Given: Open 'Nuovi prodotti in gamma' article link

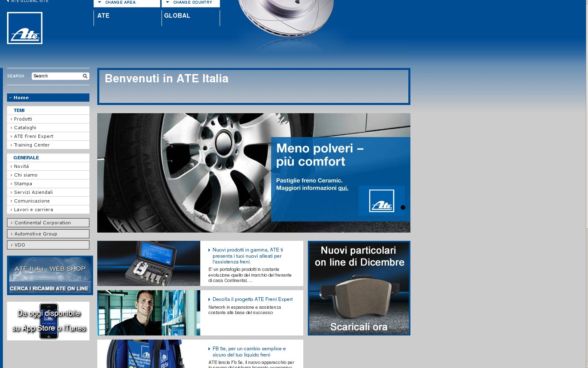Looking at the screenshot, I should pos(248,256).
